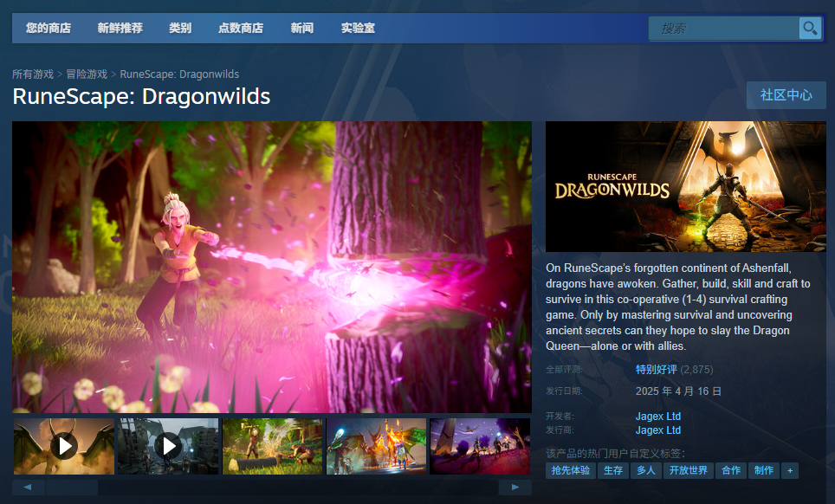Click the search magnifier icon
Image resolution: width=835 pixels, height=504 pixels.
pos(810,28)
